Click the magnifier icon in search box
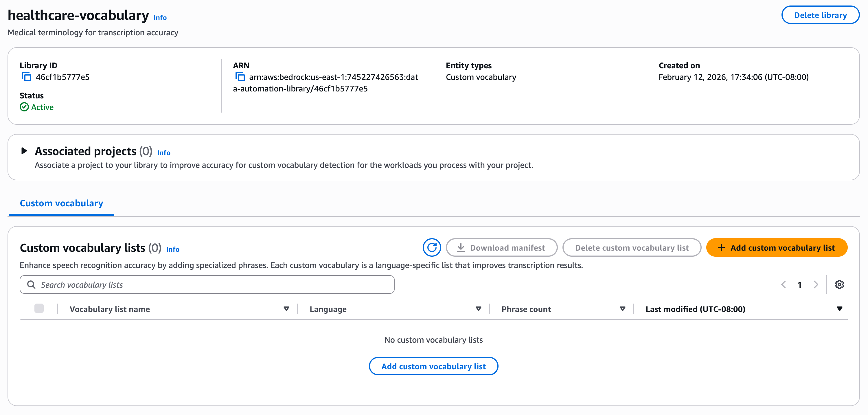Image resolution: width=868 pixels, height=415 pixels. point(31,285)
